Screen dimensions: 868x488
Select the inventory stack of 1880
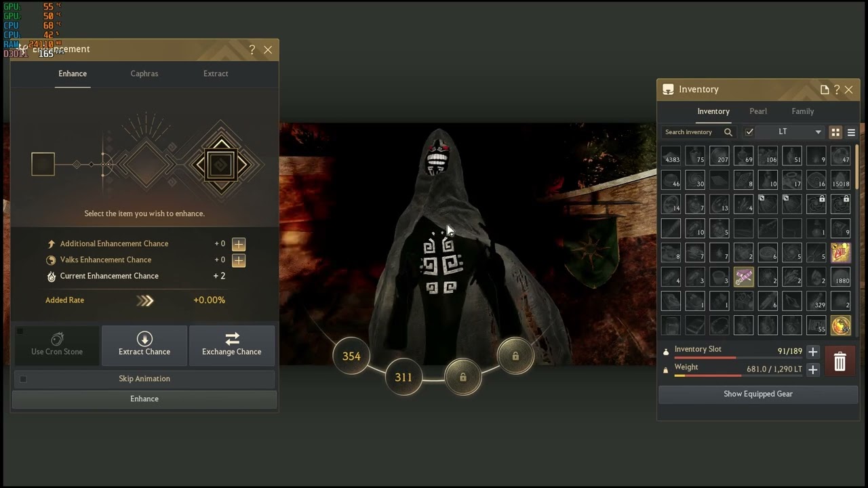[841, 277]
